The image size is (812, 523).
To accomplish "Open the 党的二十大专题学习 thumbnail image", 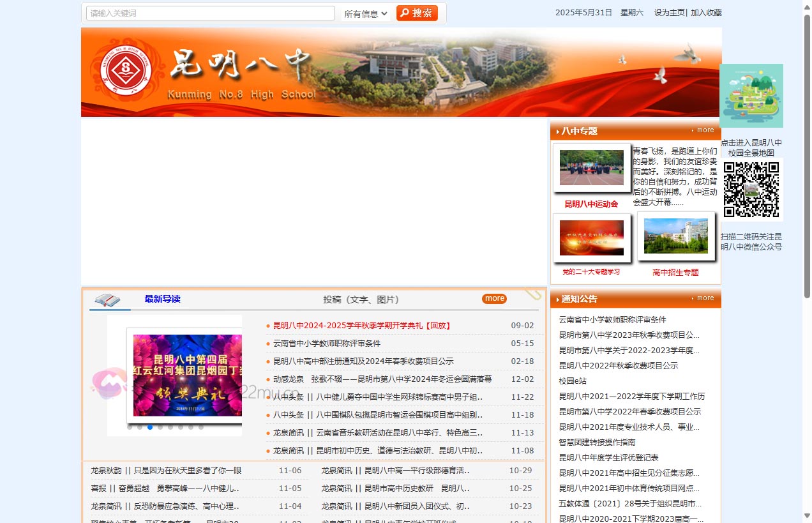I will click(592, 238).
